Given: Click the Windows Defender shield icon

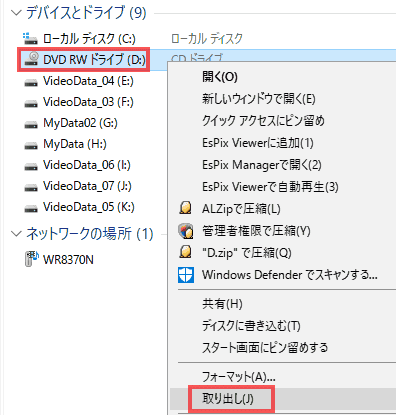Looking at the screenshot, I should [186, 275].
